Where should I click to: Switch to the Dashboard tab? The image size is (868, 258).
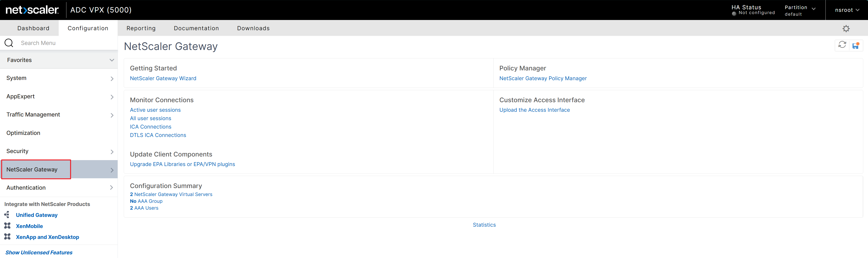tap(33, 28)
